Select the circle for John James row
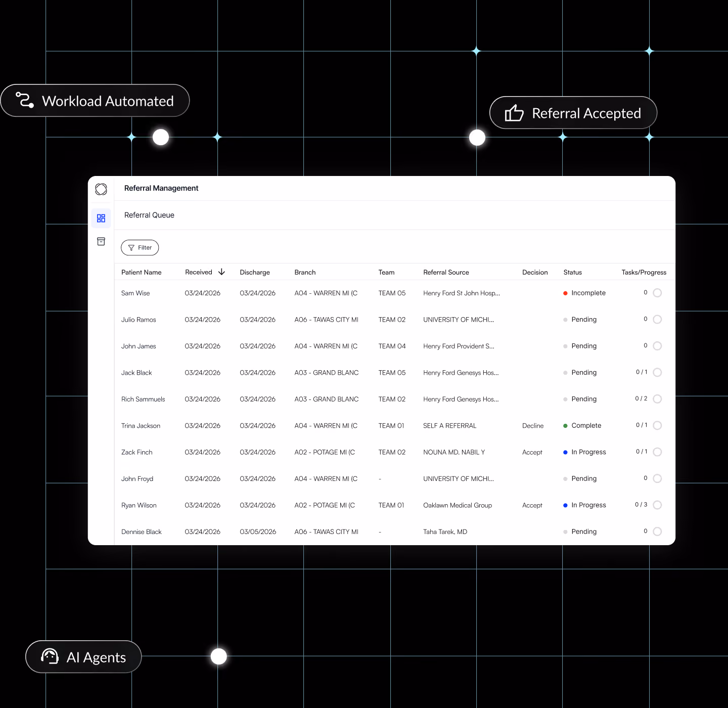This screenshot has width=728, height=708. (657, 346)
